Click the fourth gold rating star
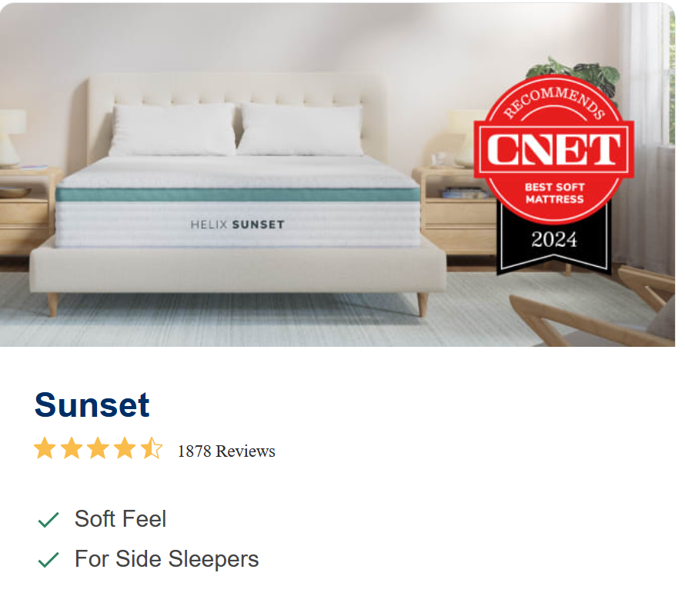The width and height of the screenshot is (685, 616). pos(125,449)
